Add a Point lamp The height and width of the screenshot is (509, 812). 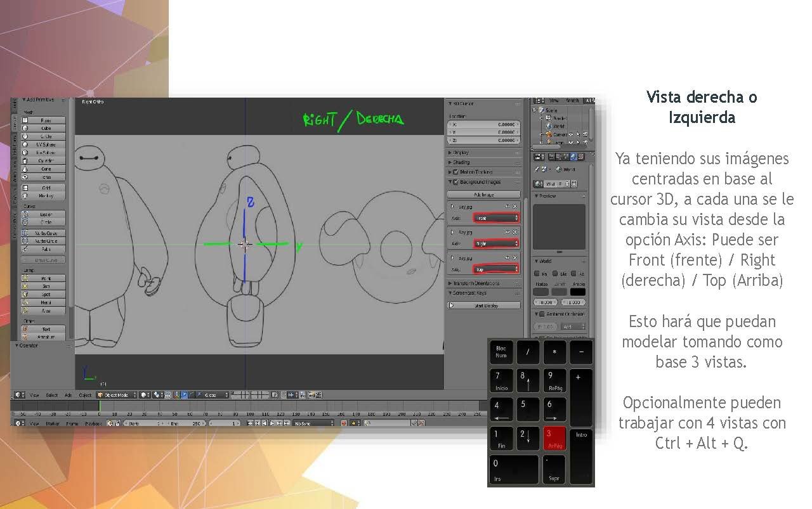point(43,278)
